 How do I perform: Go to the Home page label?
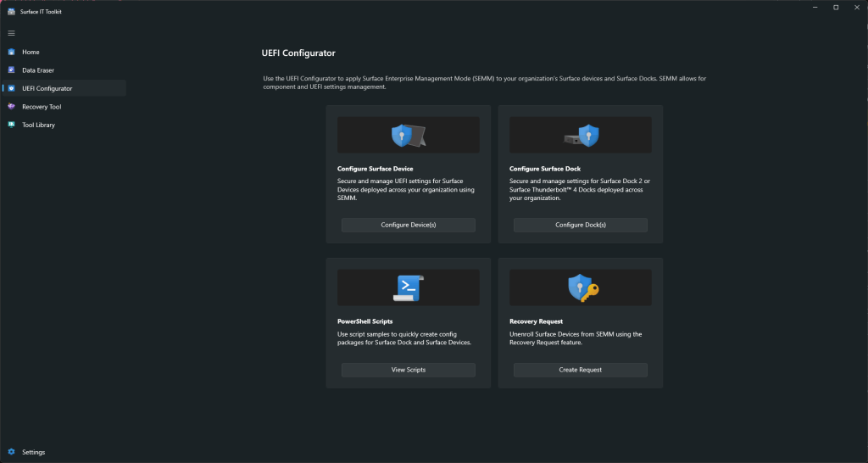[x=31, y=52]
